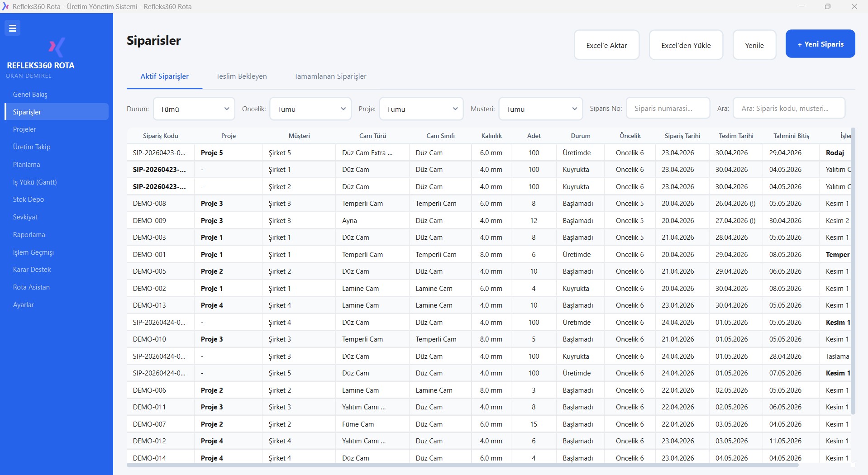
Task: Expand the Oncelik filter dropdown
Action: tap(310, 109)
